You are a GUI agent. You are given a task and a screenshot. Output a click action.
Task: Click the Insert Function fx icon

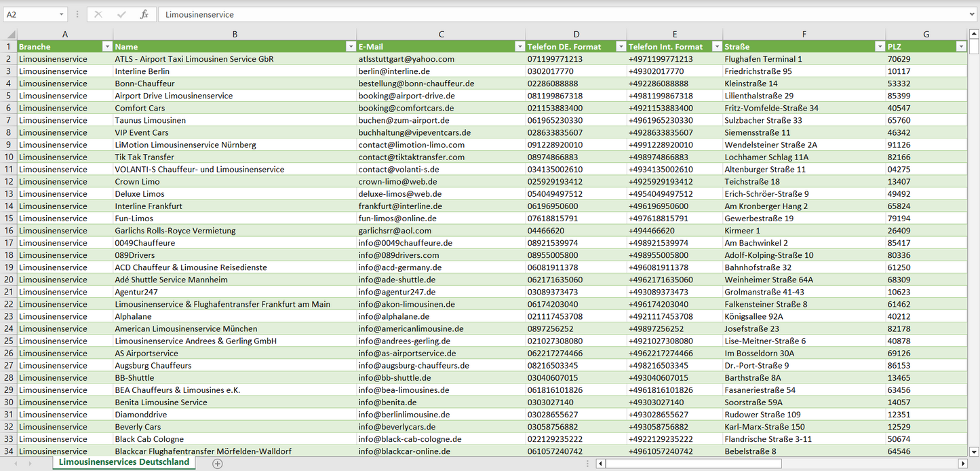pos(144,14)
